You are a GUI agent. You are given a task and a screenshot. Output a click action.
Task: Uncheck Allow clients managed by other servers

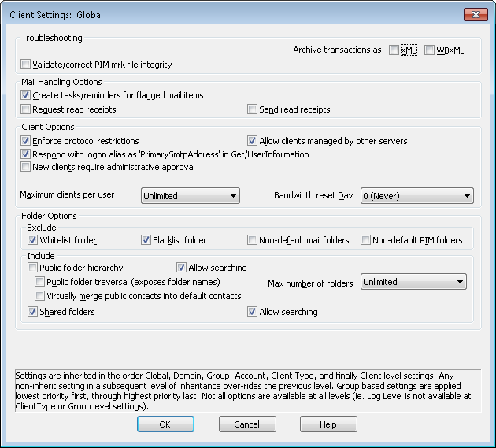253,141
